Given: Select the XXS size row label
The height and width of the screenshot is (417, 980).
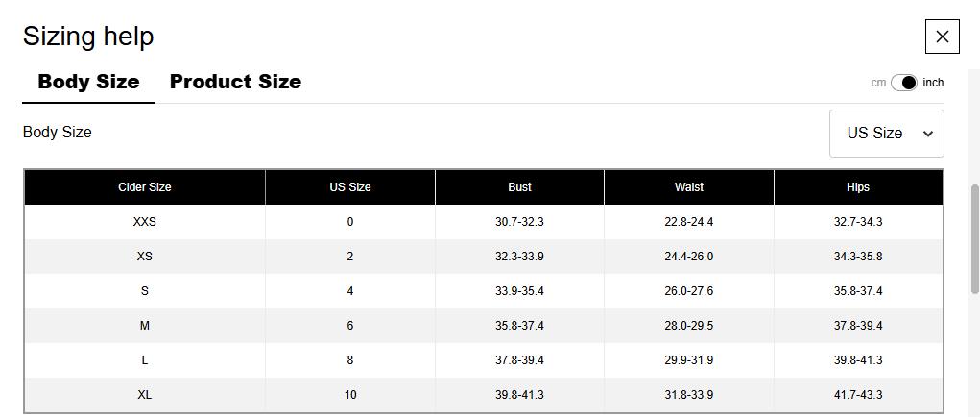Looking at the screenshot, I should point(145,222).
